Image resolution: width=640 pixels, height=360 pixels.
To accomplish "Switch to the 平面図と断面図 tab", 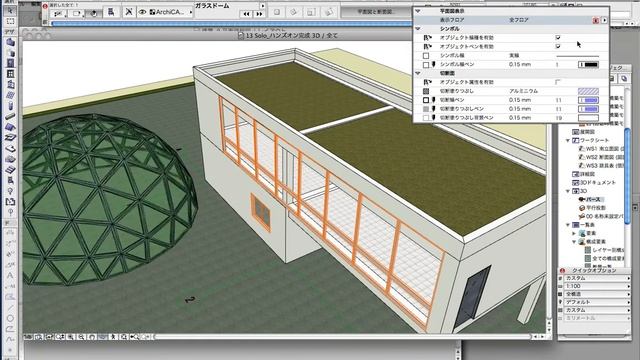I will (x=375, y=12).
